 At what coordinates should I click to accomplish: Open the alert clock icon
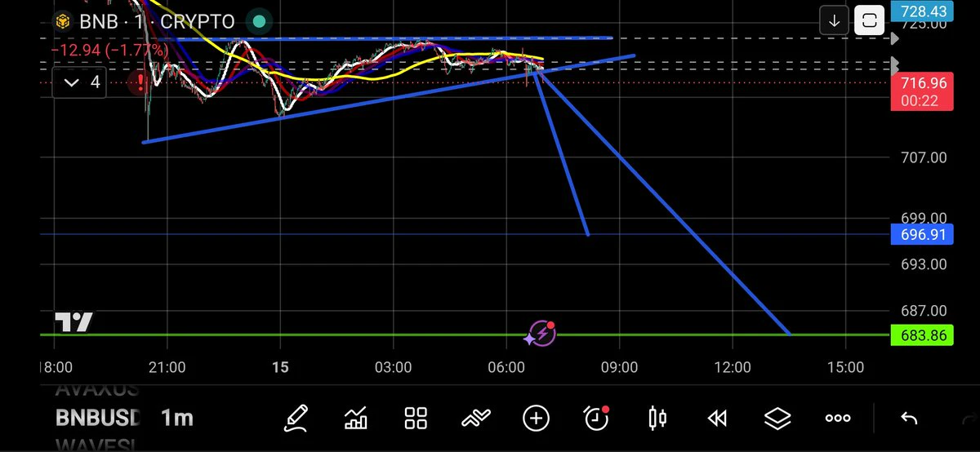point(597,419)
